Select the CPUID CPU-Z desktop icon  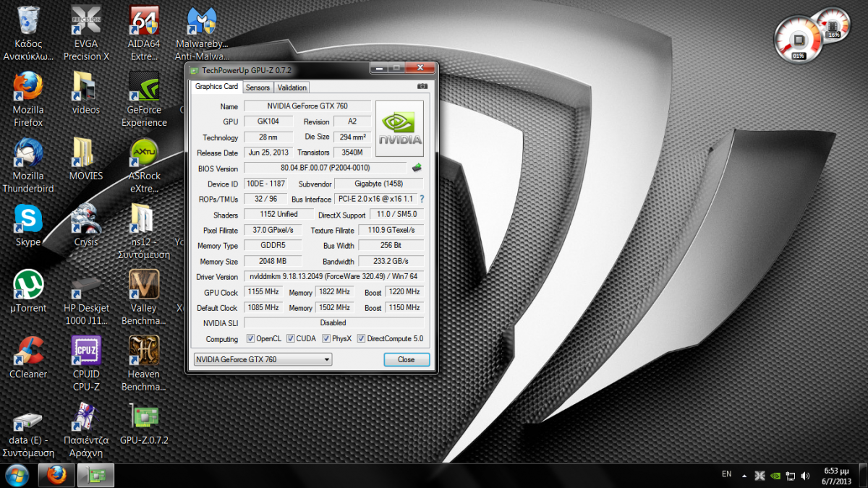86,364
